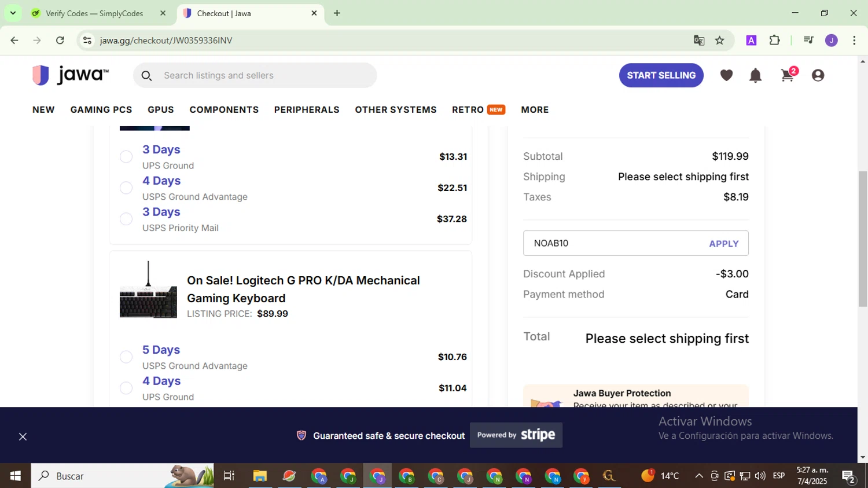View site information icon in address bar
Screen dimensions: 868x488
[87, 41]
